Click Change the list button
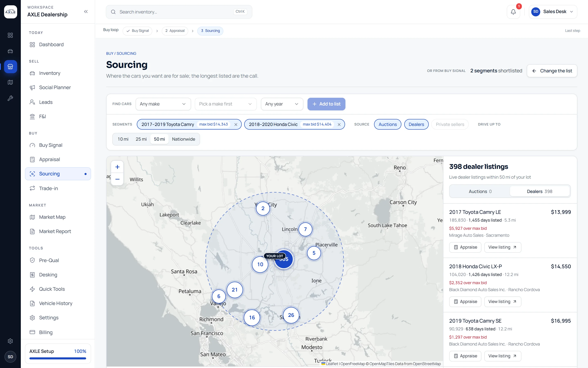The height and width of the screenshot is (368, 588). click(552, 71)
